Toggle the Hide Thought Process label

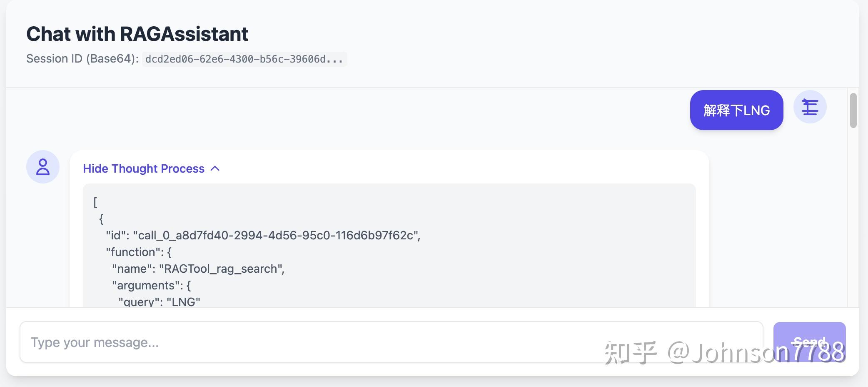[144, 168]
